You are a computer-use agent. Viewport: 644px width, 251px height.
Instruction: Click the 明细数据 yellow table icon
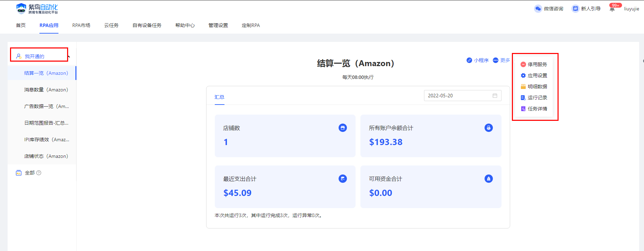[x=523, y=87]
